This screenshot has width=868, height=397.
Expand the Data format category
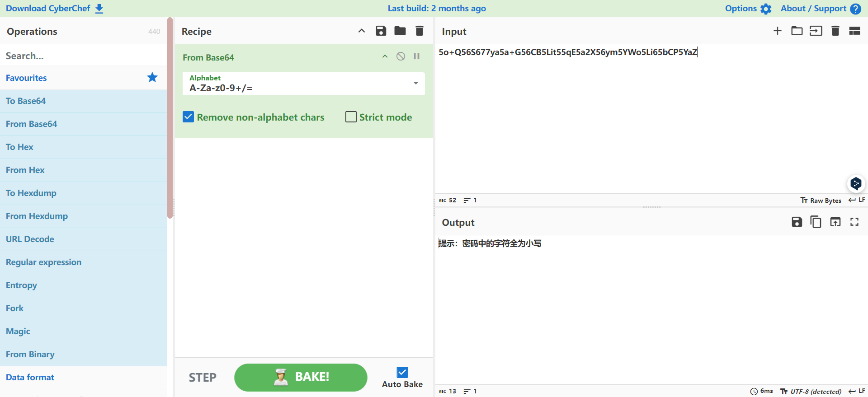point(84,377)
